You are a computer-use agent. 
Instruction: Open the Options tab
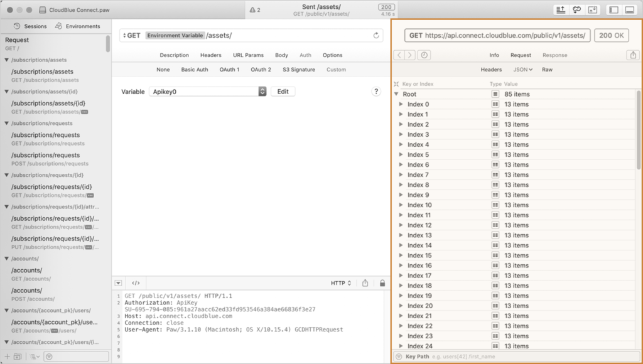[332, 55]
